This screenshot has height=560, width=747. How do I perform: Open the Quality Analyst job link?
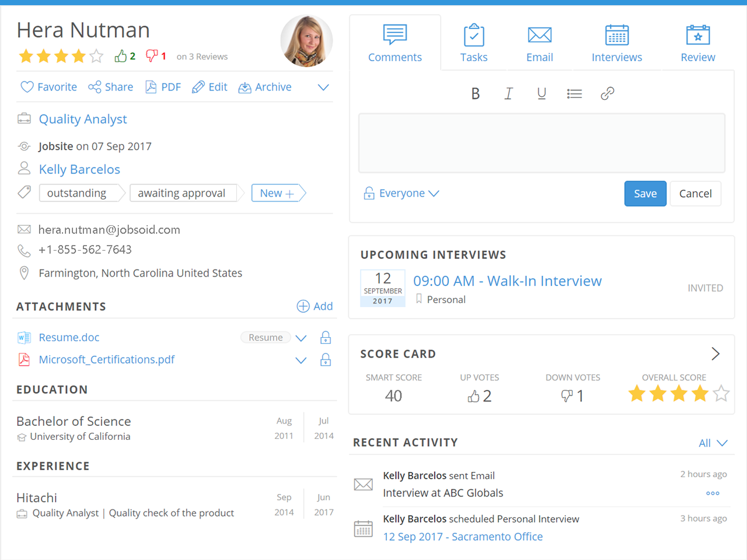tap(83, 119)
